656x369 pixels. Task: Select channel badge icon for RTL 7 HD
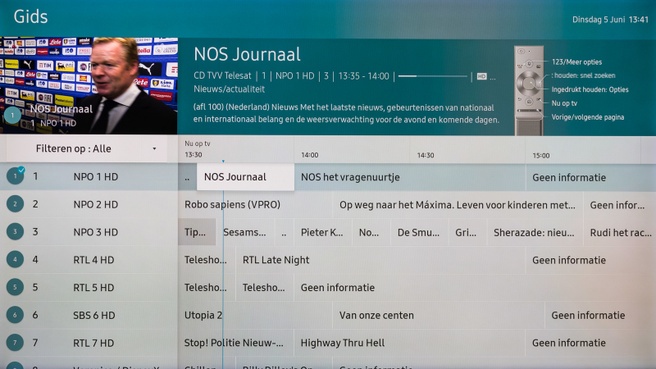(15, 343)
